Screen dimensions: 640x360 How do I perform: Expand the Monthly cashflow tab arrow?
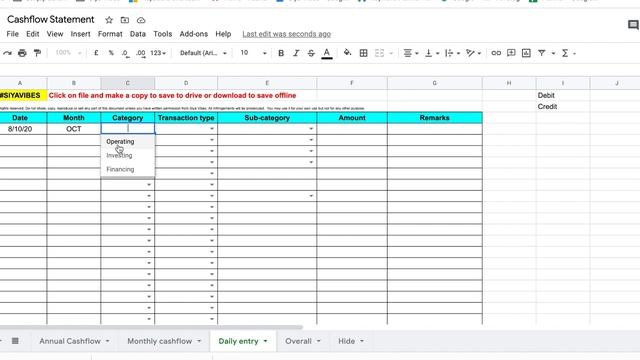click(199, 341)
